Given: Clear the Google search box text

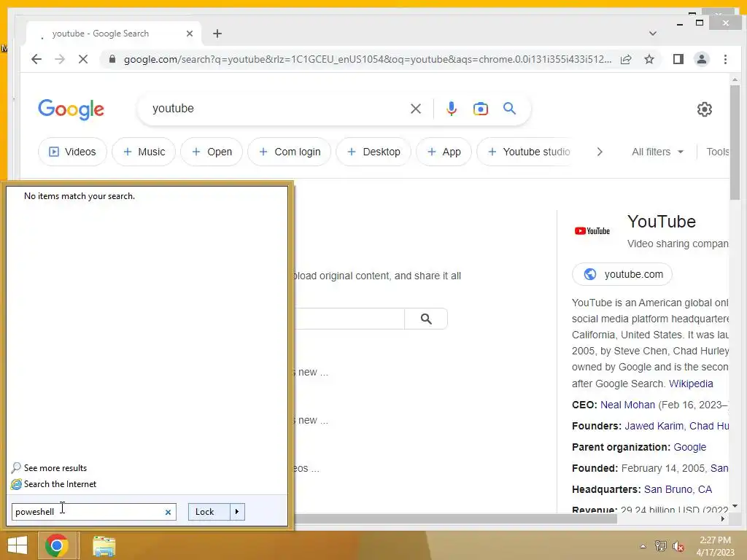Looking at the screenshot, I should [415, 109].
